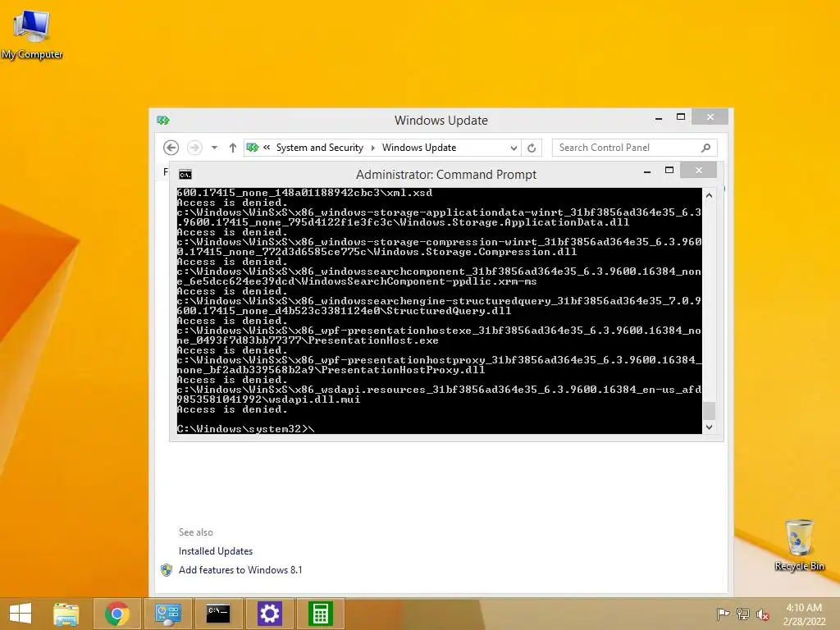Image resolution: width=840 pixels, height=630 pixels.
Task: Open the Recycle Bin on desktop
Action: point(799,545)
